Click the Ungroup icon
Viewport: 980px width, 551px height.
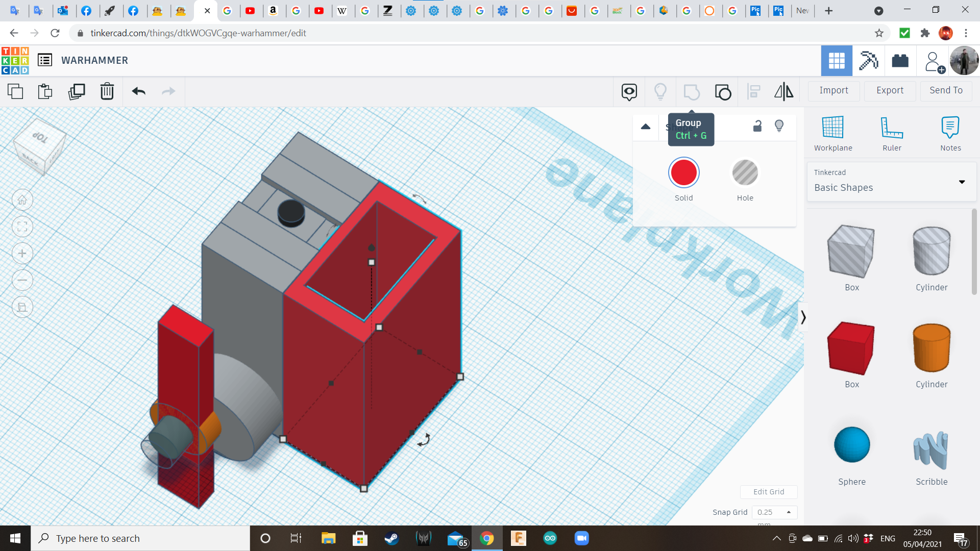click(723, 92)
